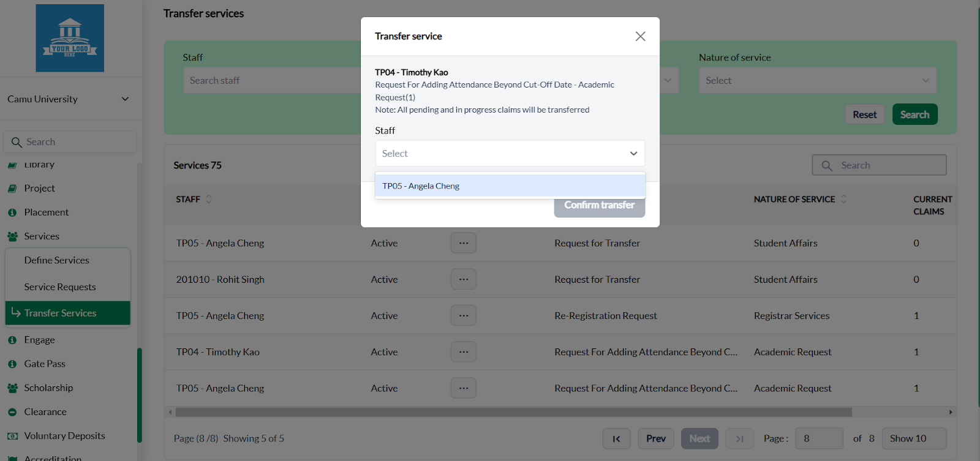Open Service Requests menu item

tap(60, 287)
